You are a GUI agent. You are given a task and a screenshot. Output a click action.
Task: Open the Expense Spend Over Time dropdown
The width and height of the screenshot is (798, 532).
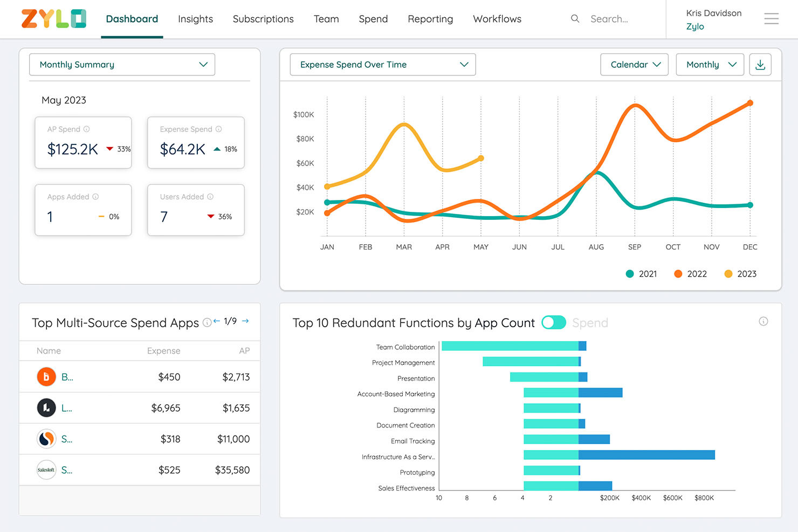point(382,64)
